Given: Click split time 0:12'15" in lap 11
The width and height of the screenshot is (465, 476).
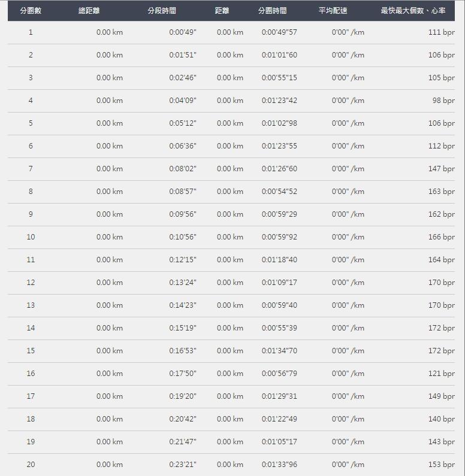Looking at the screenshot, I should pyautogui.click(x=183, y=260).
